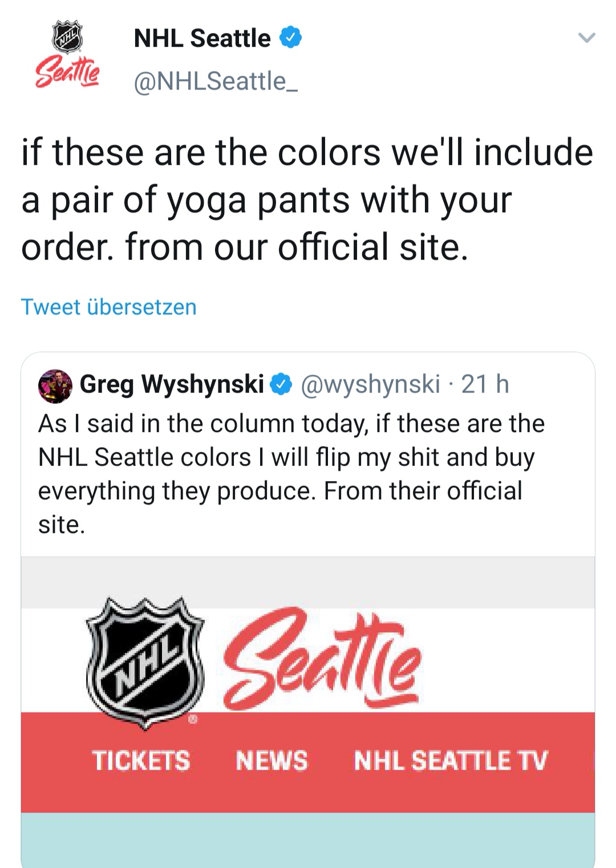Click Greg Wyshynski's profile picture

click(x=55, y=386)
